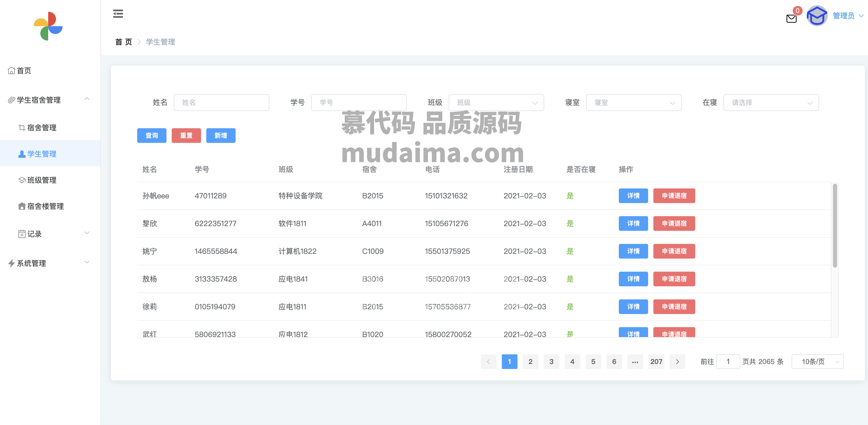Open 详情 for 孙帆eee
This screenshot has height=425, width=868.
pos(633,196)
